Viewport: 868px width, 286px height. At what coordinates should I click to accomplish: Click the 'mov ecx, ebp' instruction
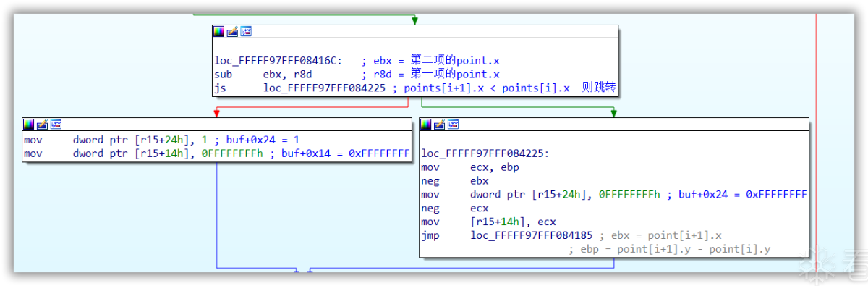tap(470, 167)
